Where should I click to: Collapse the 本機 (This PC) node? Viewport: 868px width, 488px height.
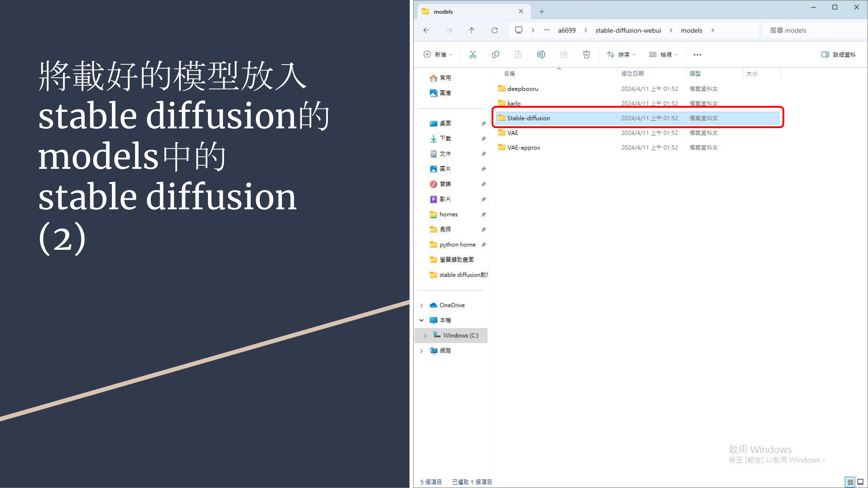[422, 320]
